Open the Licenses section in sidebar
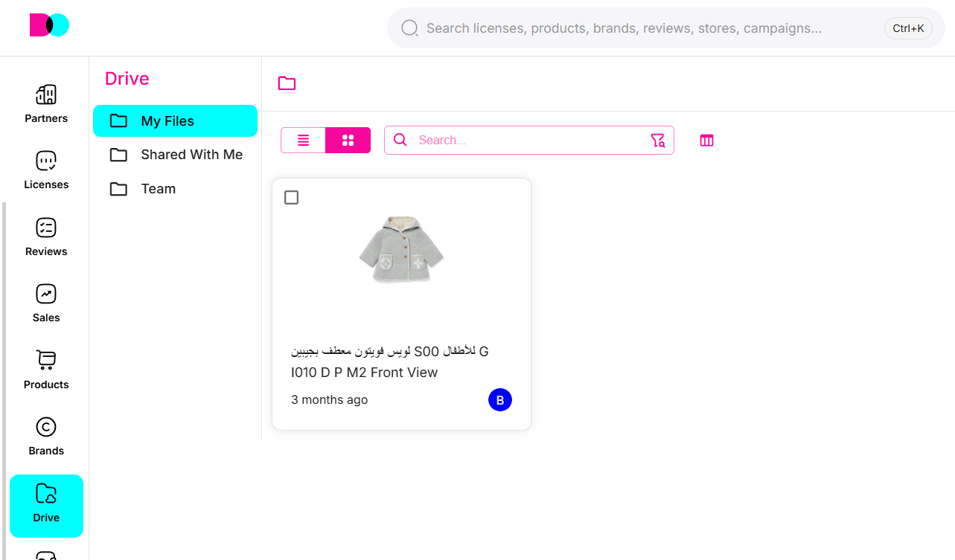The width and height of the screenshot is (955, 560). coord(46,170)
